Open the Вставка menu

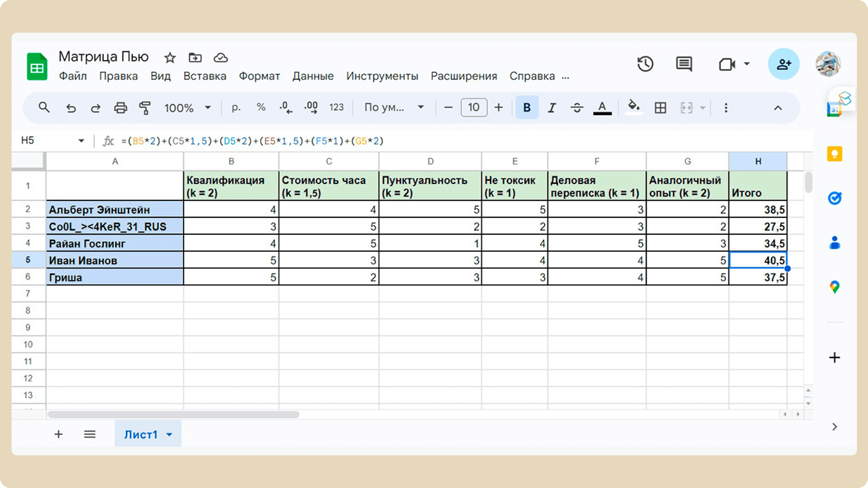pos(205,76)
